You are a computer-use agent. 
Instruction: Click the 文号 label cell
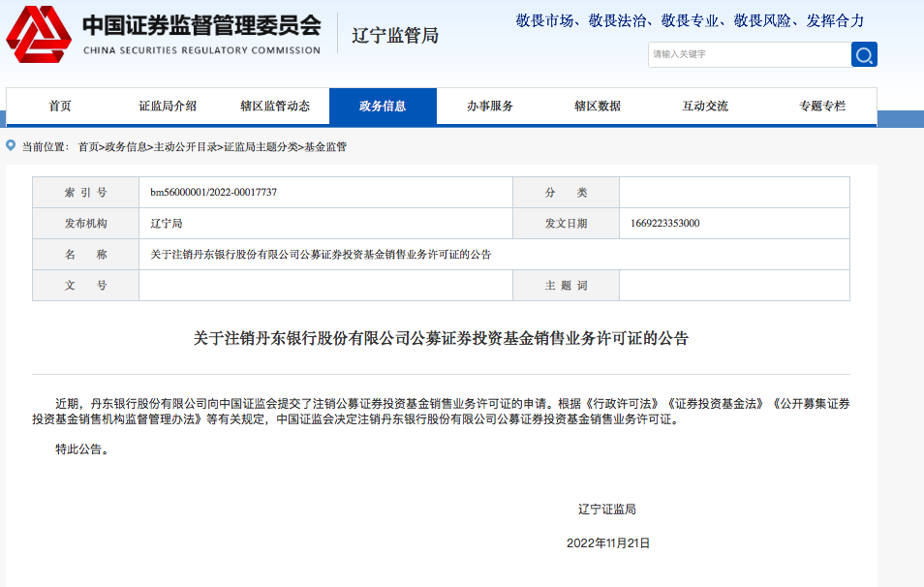pos(85,285)
